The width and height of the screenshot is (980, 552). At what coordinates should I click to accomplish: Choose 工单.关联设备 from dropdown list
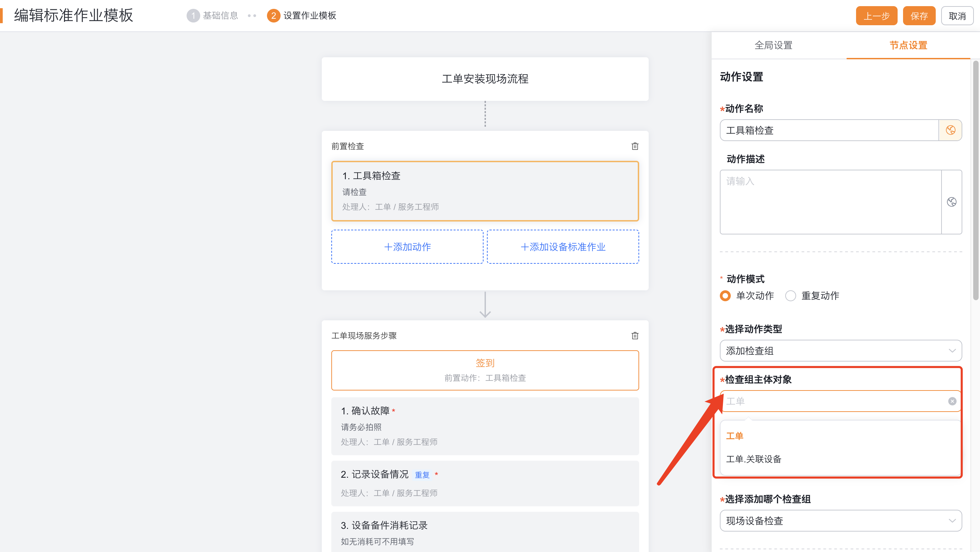point(753,459)
